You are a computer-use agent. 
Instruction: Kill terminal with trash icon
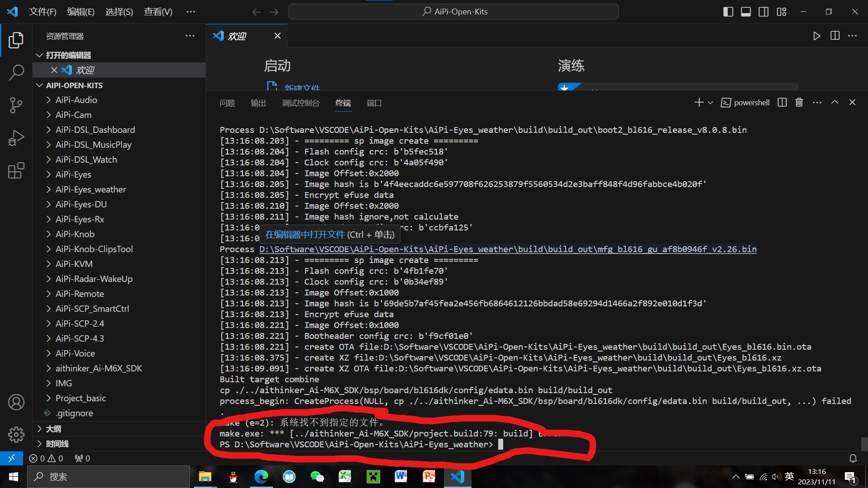[x=799, y=103]
